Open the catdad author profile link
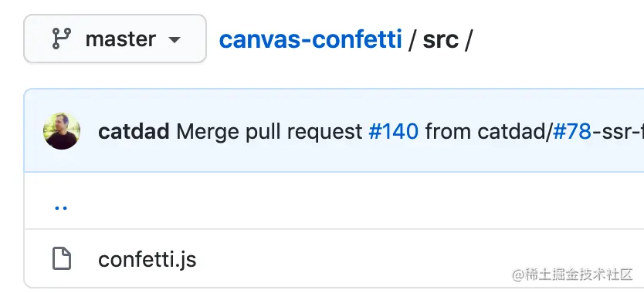The height and width of the screenshot is (293, 644). (x=134, y=132)
